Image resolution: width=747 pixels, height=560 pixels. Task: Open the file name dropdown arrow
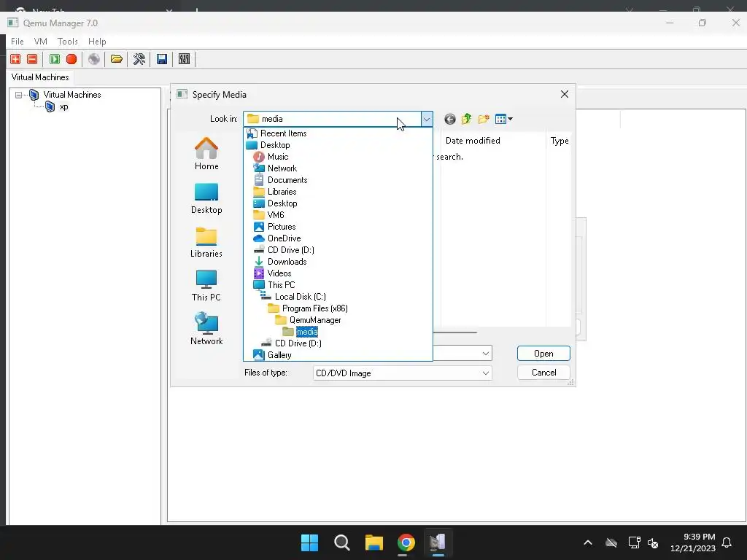pos(485,354)
